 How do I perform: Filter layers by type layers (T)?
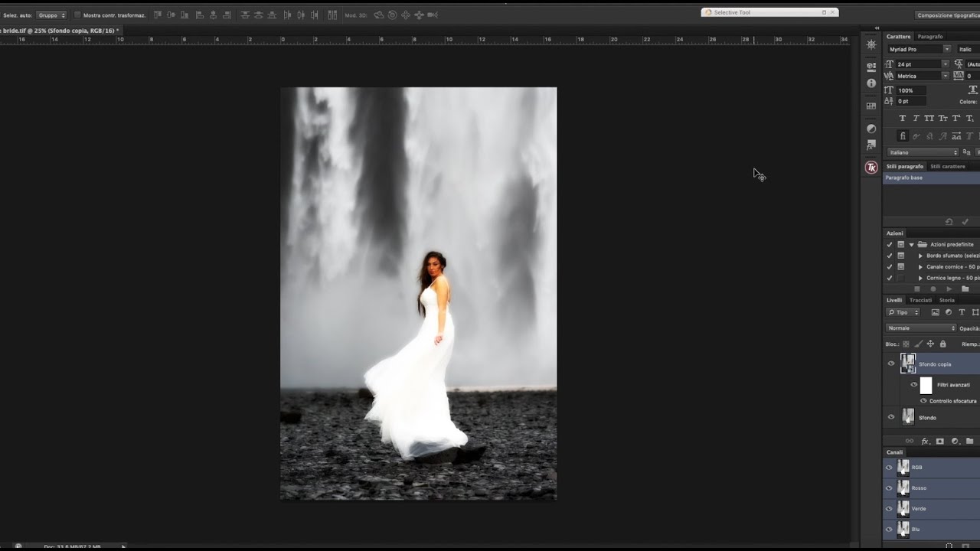962,312
